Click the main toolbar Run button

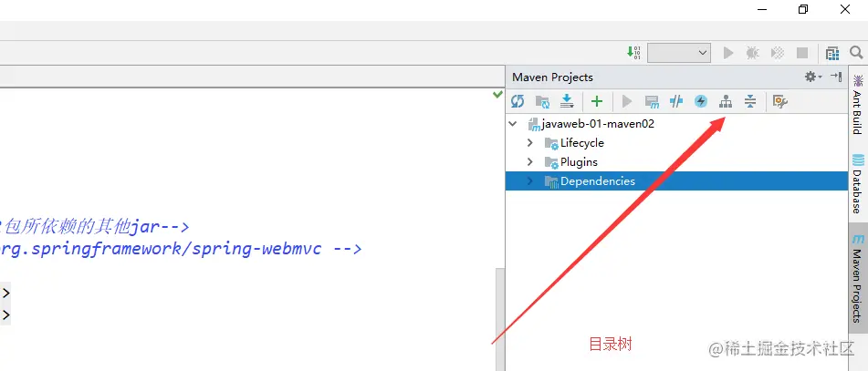728,53
